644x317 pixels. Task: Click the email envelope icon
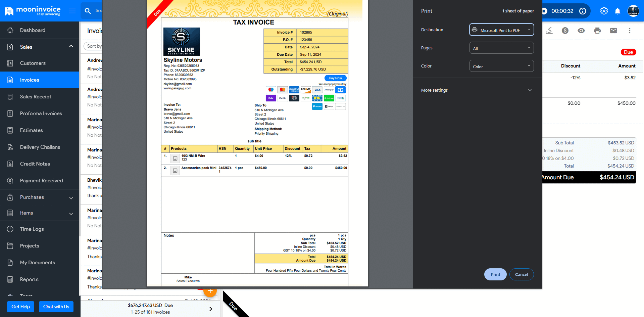pos(613,31)
